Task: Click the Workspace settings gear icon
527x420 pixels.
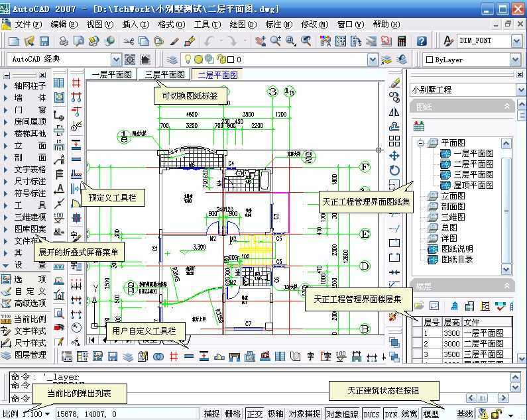Action: [130, 60]
